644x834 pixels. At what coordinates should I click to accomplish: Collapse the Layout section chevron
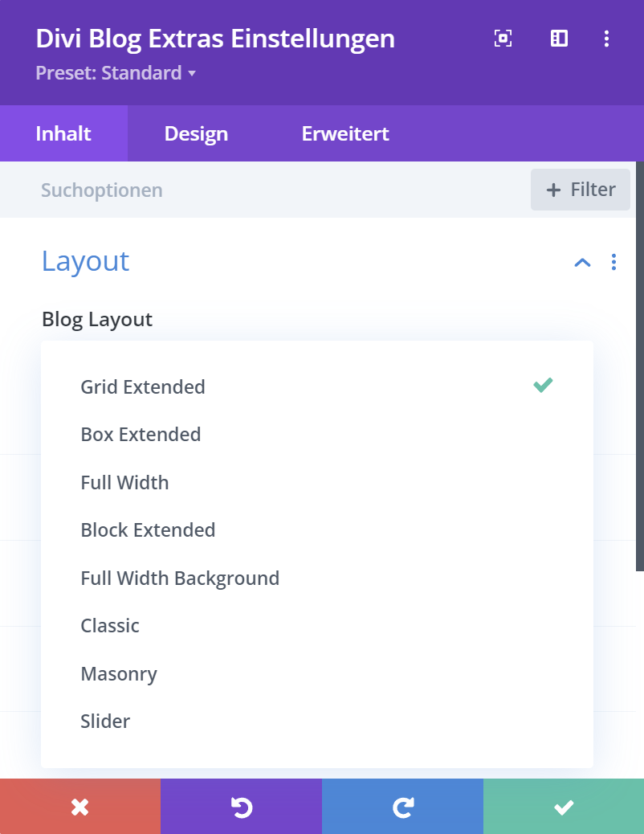click(582, 262)
